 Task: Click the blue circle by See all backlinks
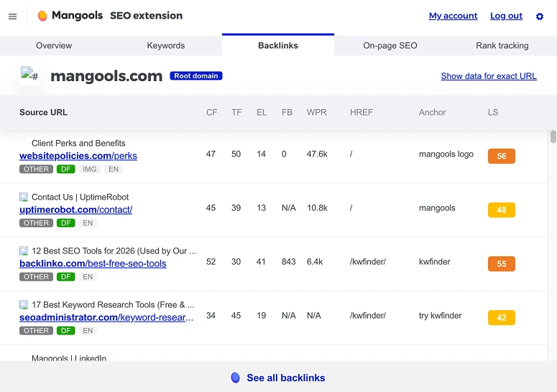[x=235, y=378]
